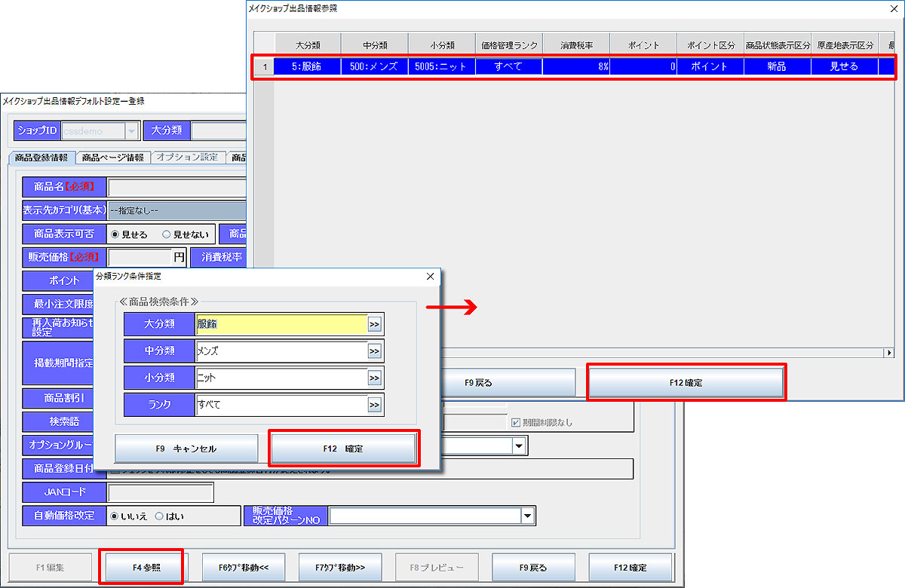Open 大分類 lookup >> button
Image resolution: width=905 pixels, height=588 pixels.
375,324
